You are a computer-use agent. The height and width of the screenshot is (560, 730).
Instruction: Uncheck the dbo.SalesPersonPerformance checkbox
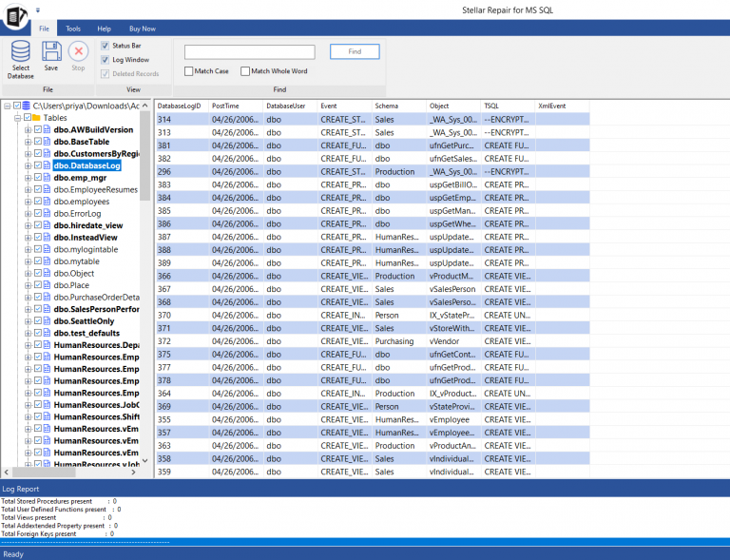coord(38,309)
